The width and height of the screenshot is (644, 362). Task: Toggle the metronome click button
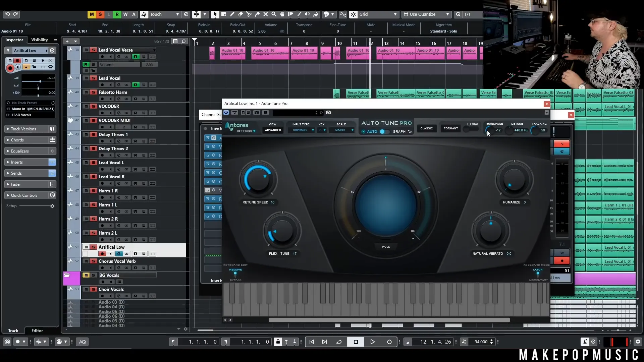coord(585,342)
